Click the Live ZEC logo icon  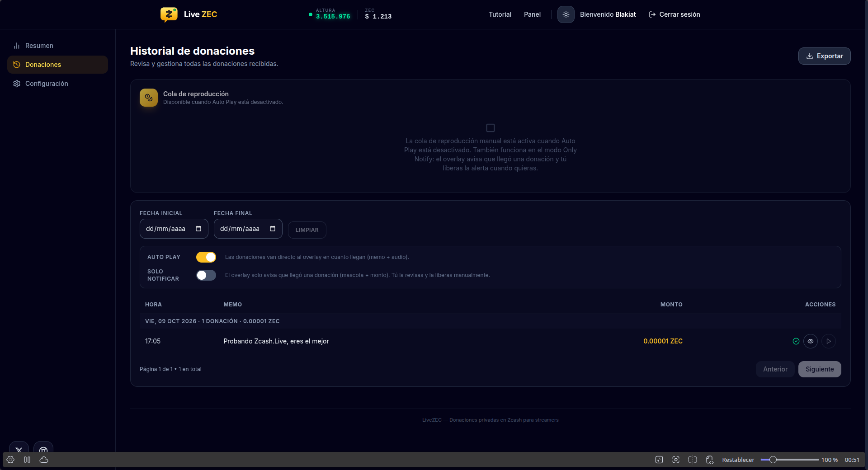[169, 14]
